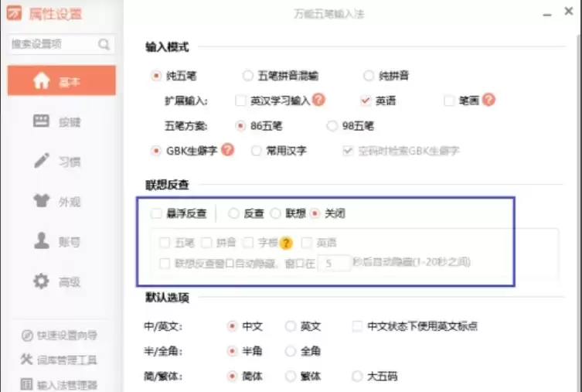Screen dimensions: 582x392
Task: Select 纯拼音 input mode
Action: tap(368, 76)
